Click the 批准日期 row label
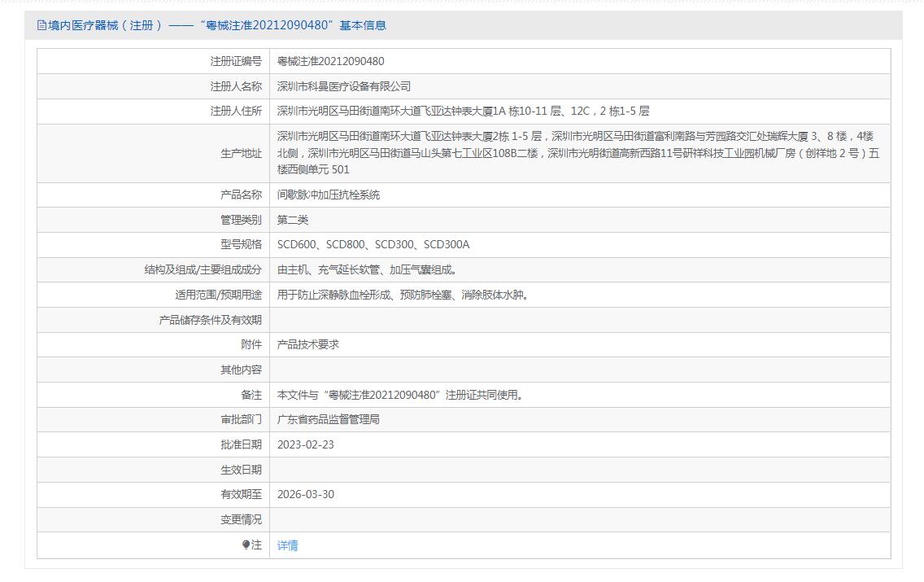The height and width of the screenshot is (582, 924). point(241,445)
